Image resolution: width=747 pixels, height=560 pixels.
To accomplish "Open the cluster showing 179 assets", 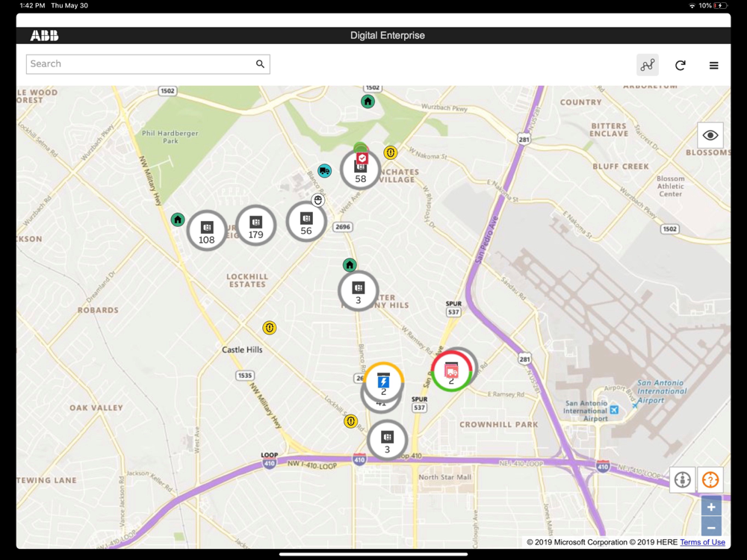I will pos(255,225).
